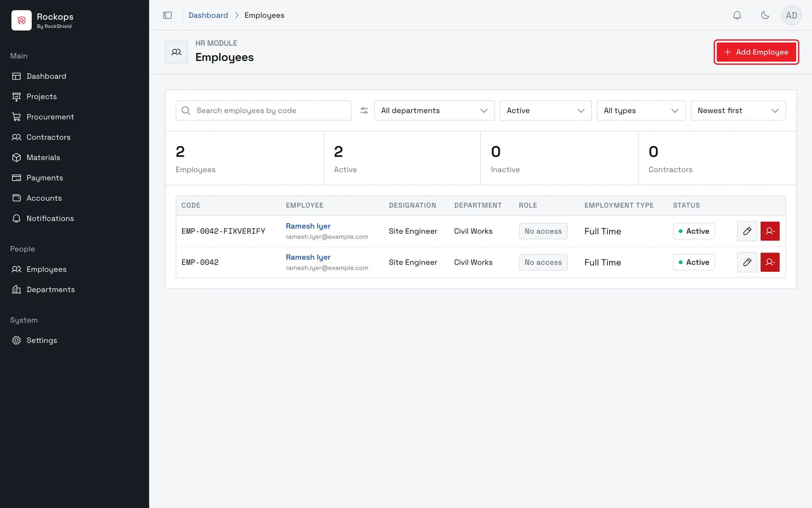
Task: Click the STATUS column header
Action: [x=686, y=205]
